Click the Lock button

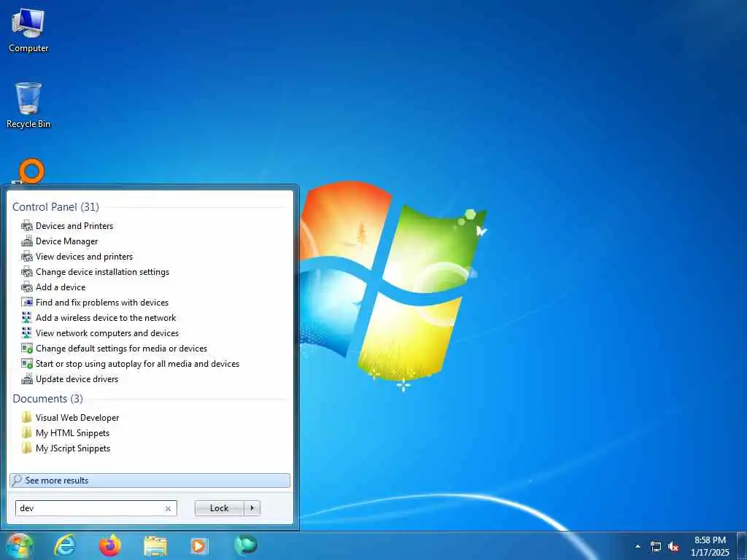[219, 508]
